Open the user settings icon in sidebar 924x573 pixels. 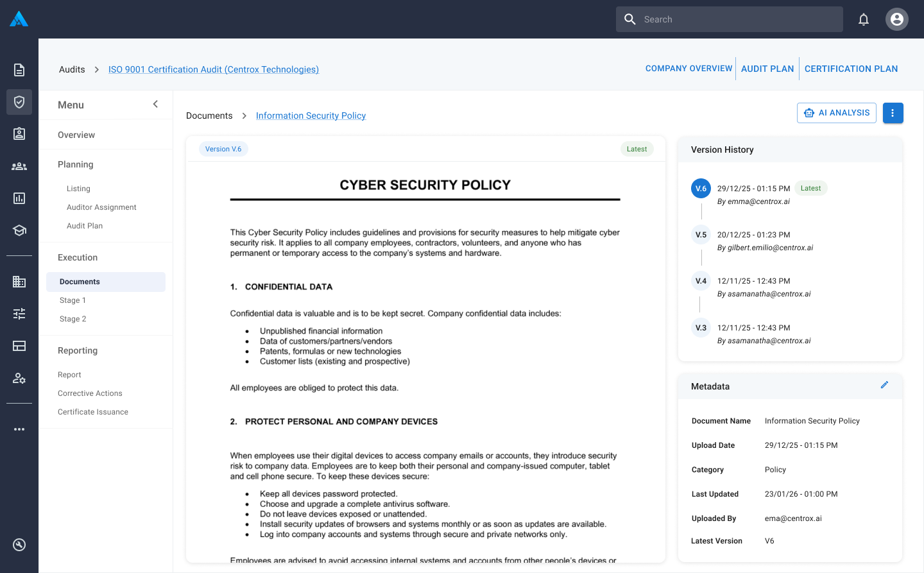19,378
